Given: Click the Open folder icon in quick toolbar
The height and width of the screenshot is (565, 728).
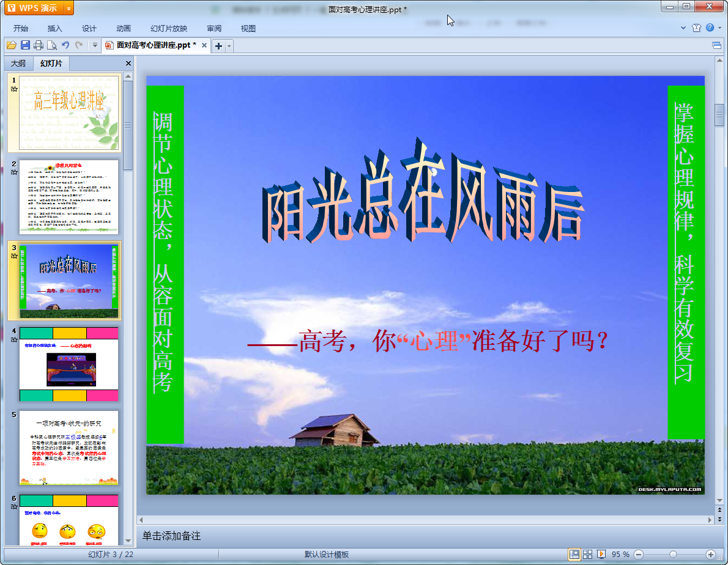Looking at the screenshot, I should (12, 45).
